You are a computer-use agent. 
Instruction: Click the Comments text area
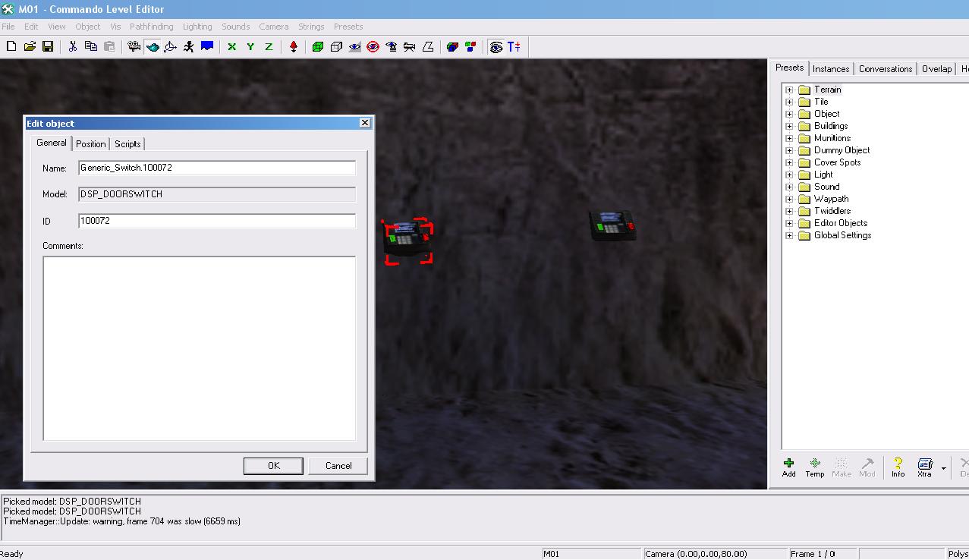click(x=199, y=348)
